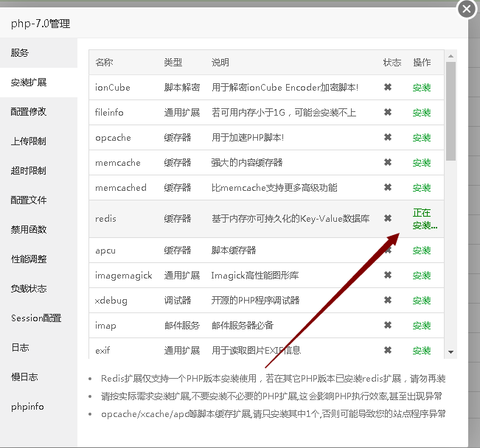This screenshot has height=448, width=480.
Task: Install the xdebug extension
Action: (422, 301)
